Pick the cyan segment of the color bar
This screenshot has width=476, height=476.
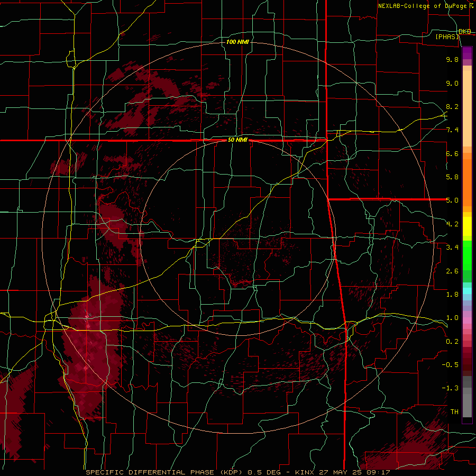pos(467,290)
